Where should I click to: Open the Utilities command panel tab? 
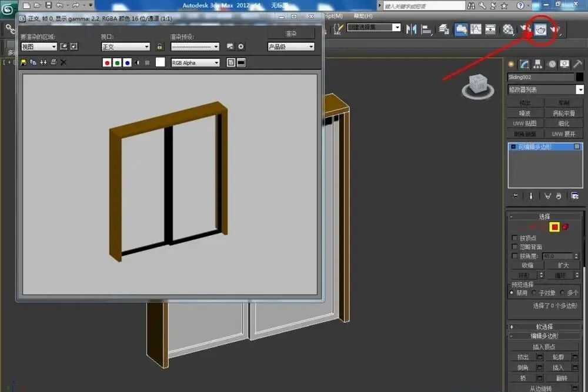(578, 64)
